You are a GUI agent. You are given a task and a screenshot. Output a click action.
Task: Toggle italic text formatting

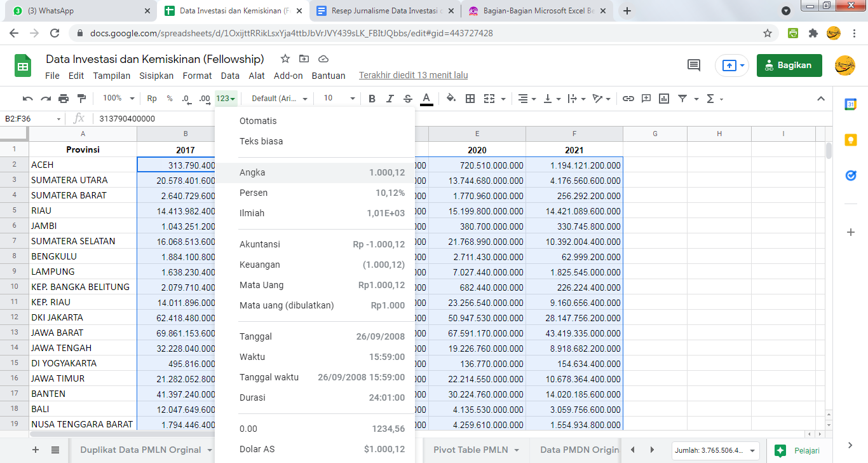pyautogui.click(x=390, y=99)
